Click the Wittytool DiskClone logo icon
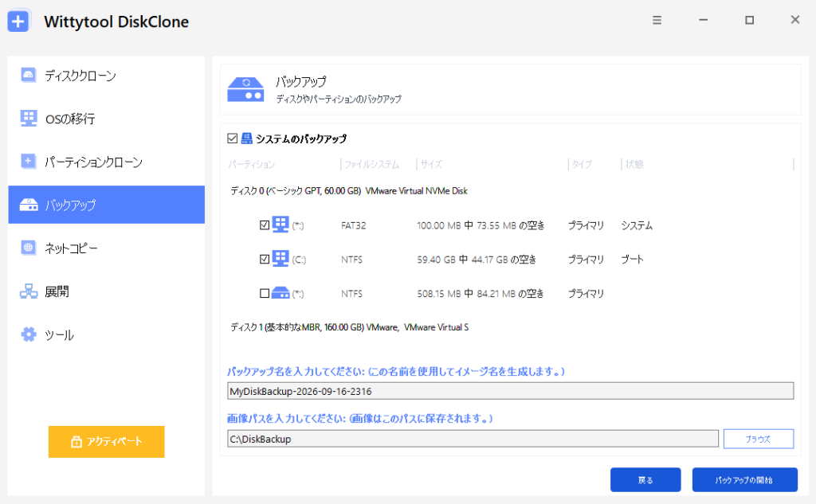The width and height of the screenshot is (816, 504). (x=19, y=21)
